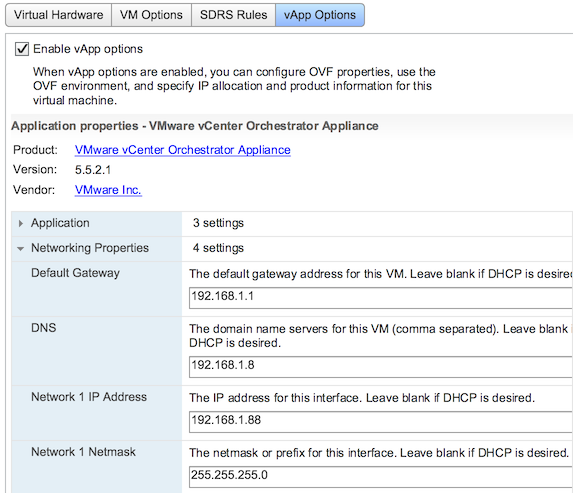Select the Network 1 Netmask field
The height and width of the screenshot is (493, 573).
(x=381, y=477)
